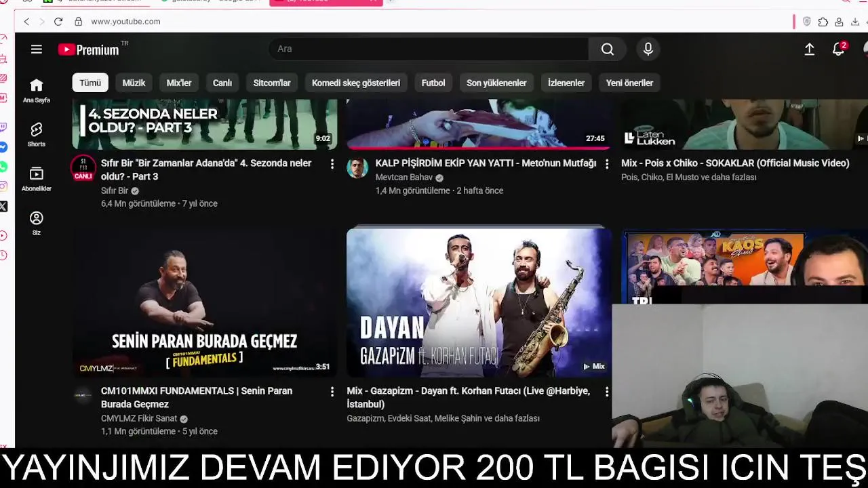Image resolution: width=868 pixels, height=488 pixels.
Task: Open Mix - Pois x Chiko SOKAKLAR title
Action: (735, 163)
